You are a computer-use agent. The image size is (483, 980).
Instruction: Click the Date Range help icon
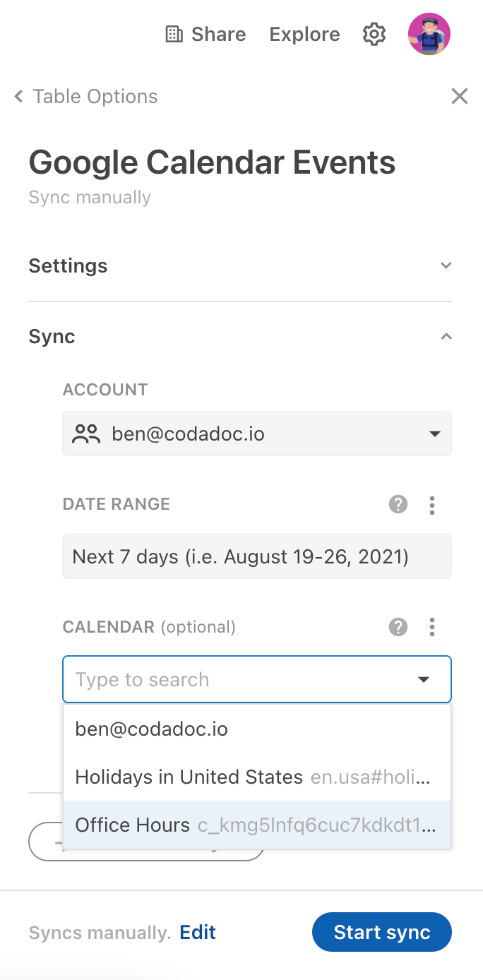click(398, 504)
